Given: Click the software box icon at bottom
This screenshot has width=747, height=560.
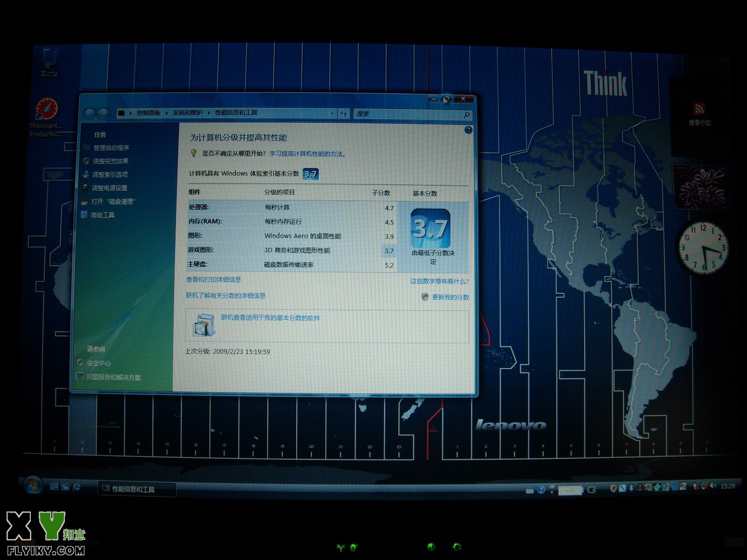Looking at the screenshot, I should 204,325.
